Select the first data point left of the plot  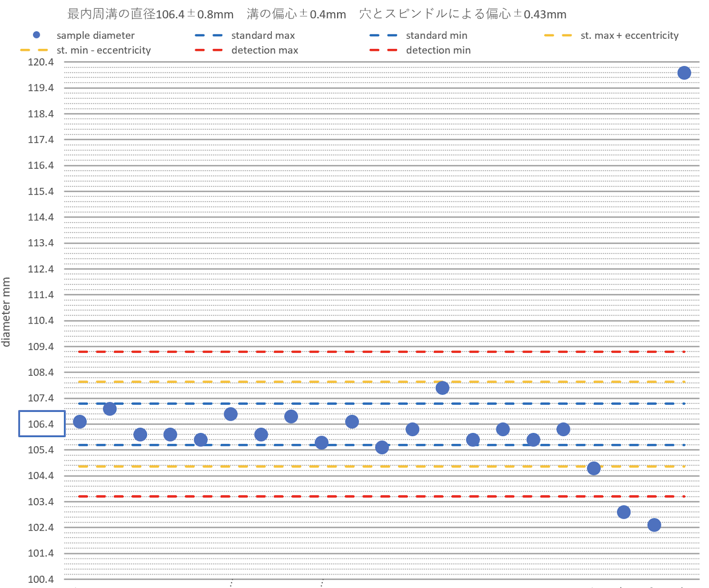[80, 422]
